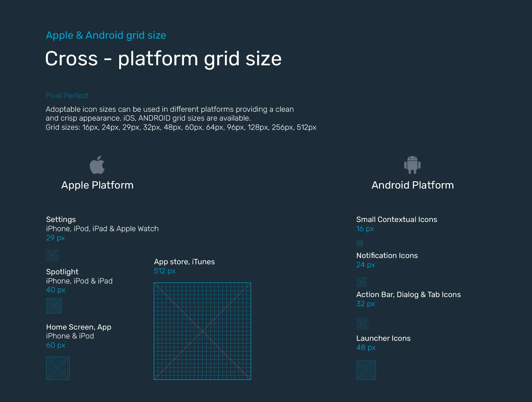Click 'iPhone, iPod, iPad & Apple Watch' text
This screenshot has width=532, height=402.
tap(102, 229)
